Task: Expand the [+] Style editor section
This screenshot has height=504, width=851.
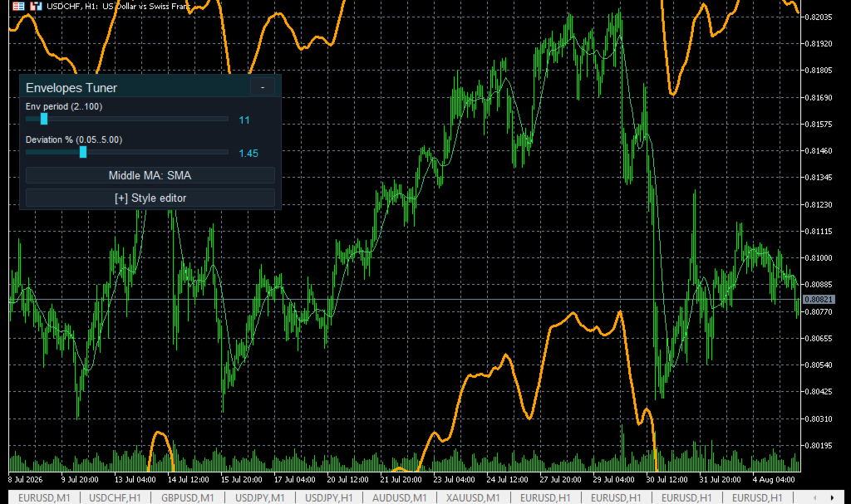Action: tap(150, 198)
